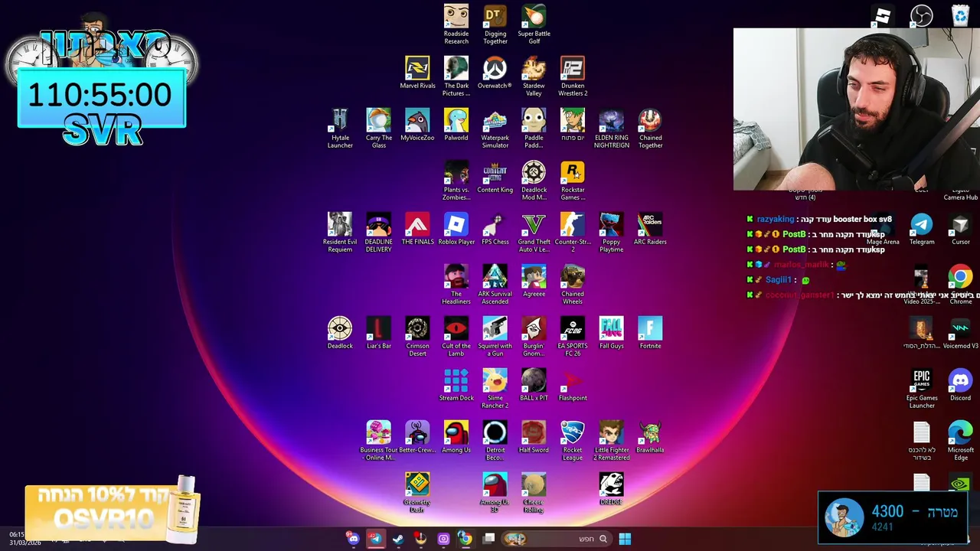Image resolution: width=980 pixels, height=551 pixels.
Task: Open the Geometry Dash icon
Action: tap(417, 493)
